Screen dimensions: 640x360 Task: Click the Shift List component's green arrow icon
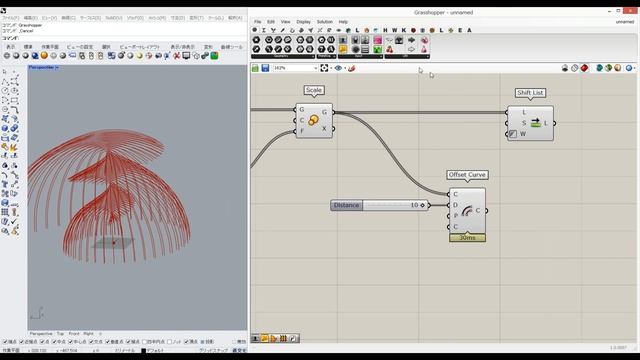tap(535, 122)
